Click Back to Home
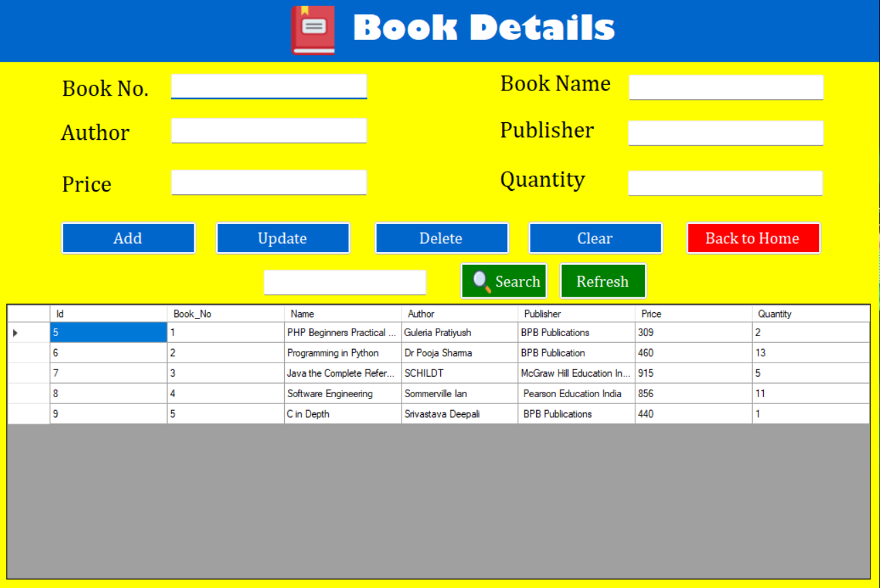 coord(753,238)
